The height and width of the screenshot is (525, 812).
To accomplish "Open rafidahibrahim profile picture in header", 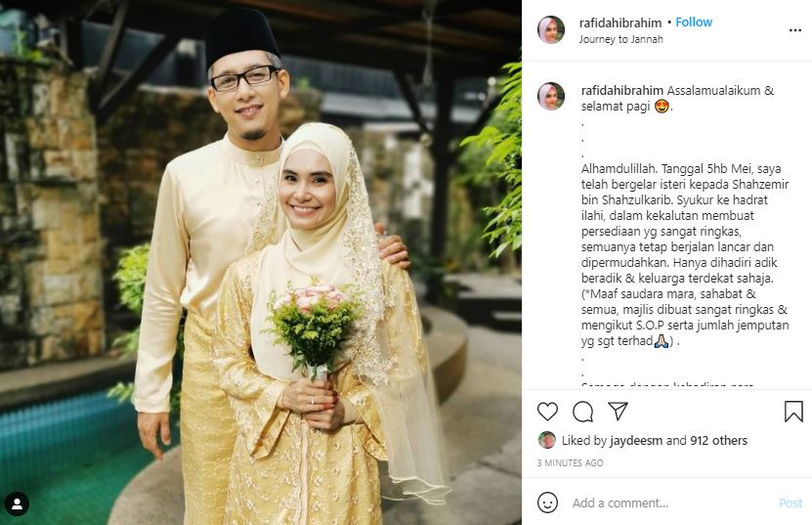I will (x=551, y=29).
